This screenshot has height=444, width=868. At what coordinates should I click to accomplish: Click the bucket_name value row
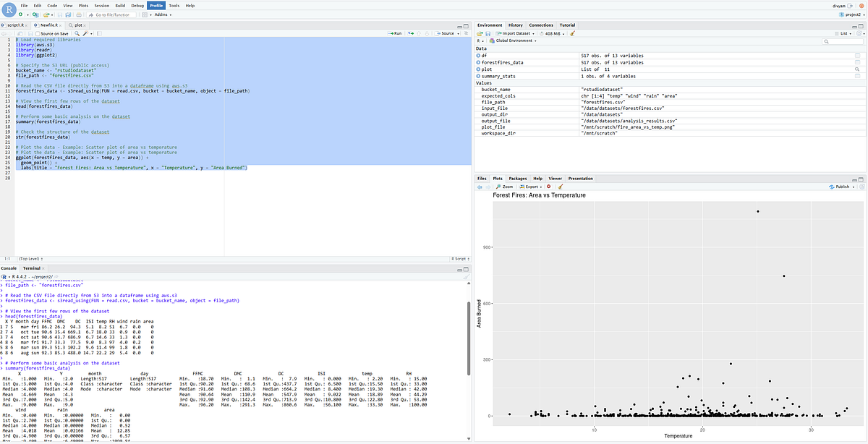[670, 89]
